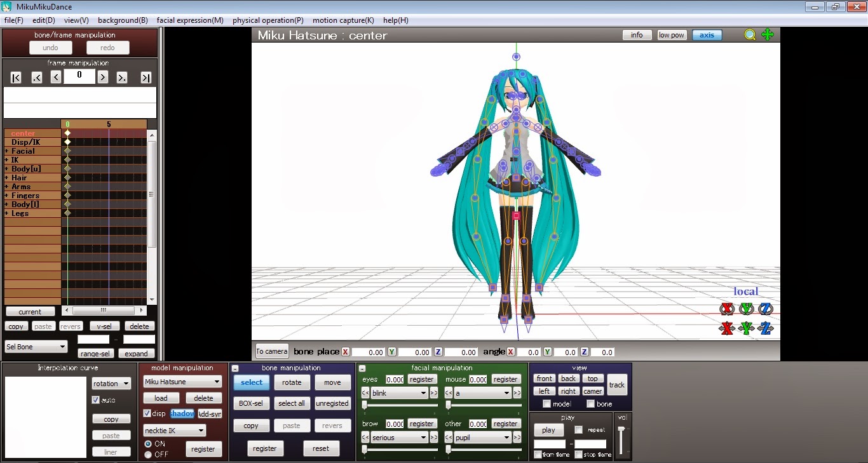Open the facial expression(M) menu
Viewport: 868px width, 463px height.
click(x=189, y=20)
